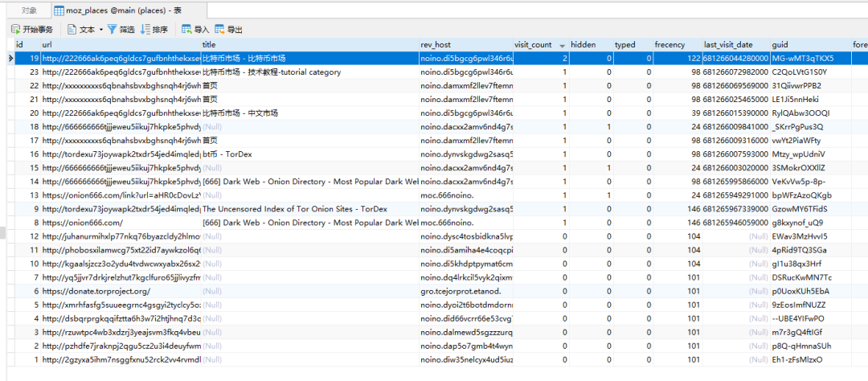Select frecency cell '122' in row 19
The height and width of the screenshot is (381, 868).
tap(677, 58)
